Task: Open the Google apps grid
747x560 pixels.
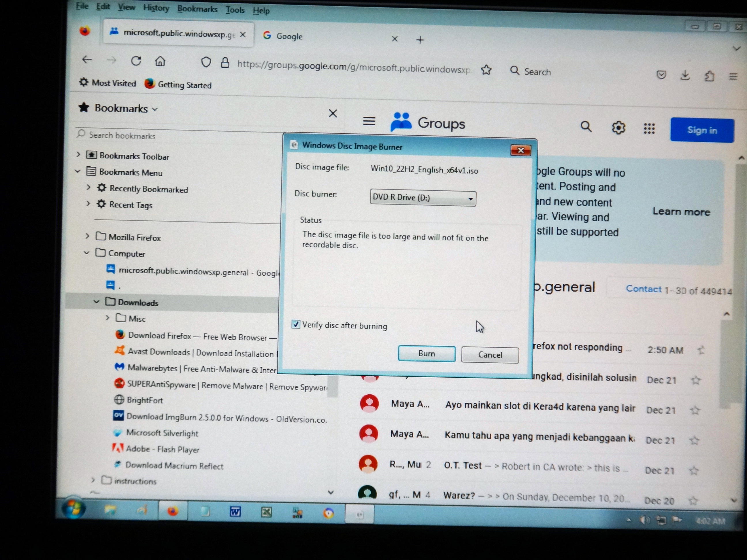Action: point(649,128)
